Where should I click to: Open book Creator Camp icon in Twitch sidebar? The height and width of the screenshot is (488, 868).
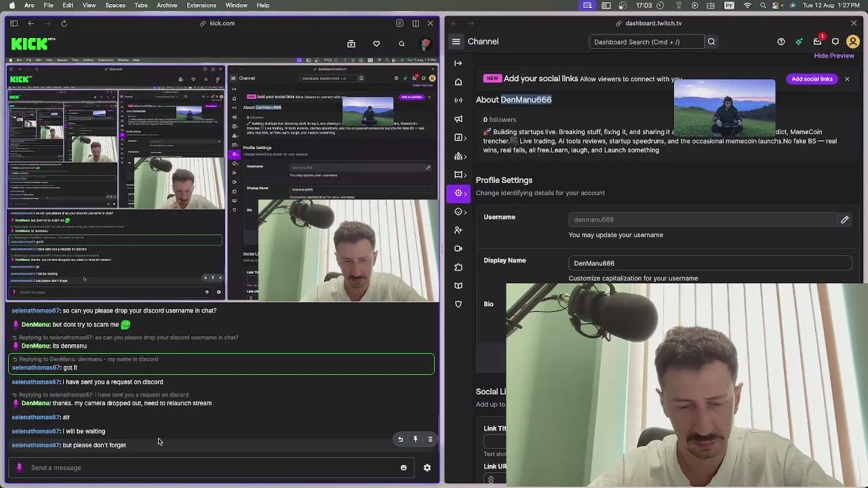458,285
